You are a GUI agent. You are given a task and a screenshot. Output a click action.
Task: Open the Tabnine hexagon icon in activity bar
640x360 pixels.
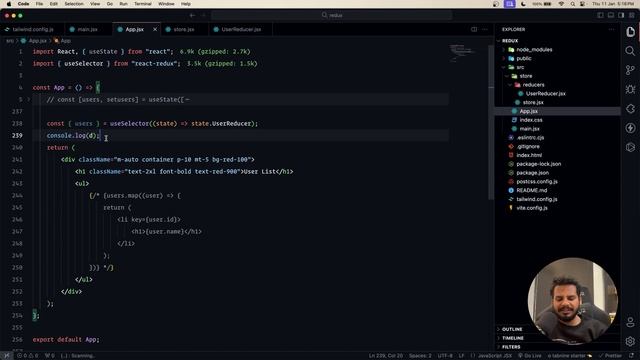(x=630, y=147)
